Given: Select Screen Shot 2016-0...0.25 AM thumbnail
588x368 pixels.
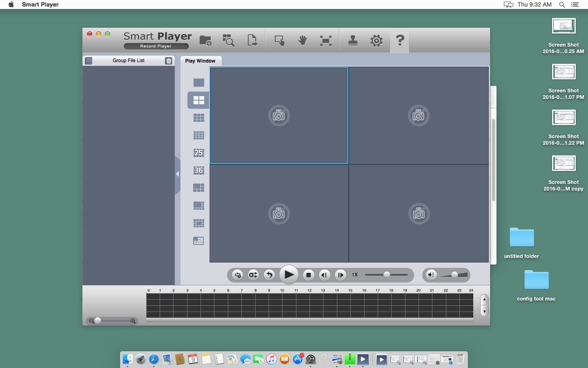Looking at the screenshot, I should pos(564,26).
